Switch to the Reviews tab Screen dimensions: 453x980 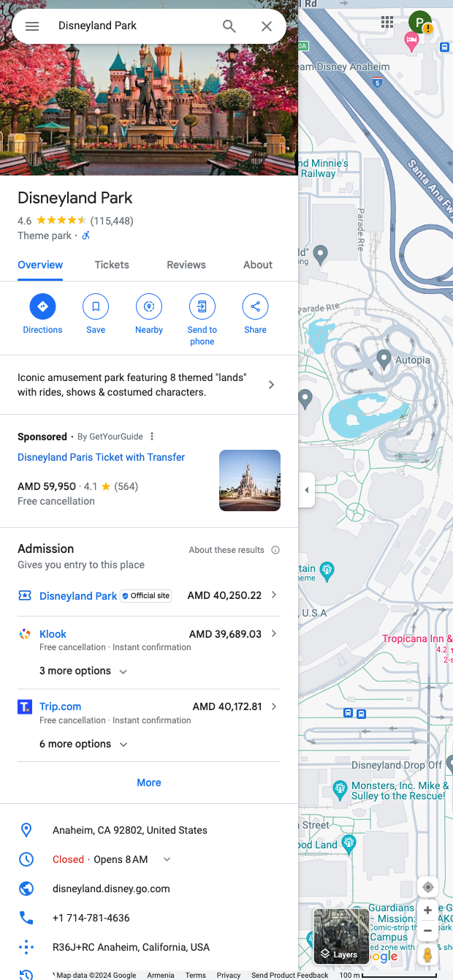186,265
